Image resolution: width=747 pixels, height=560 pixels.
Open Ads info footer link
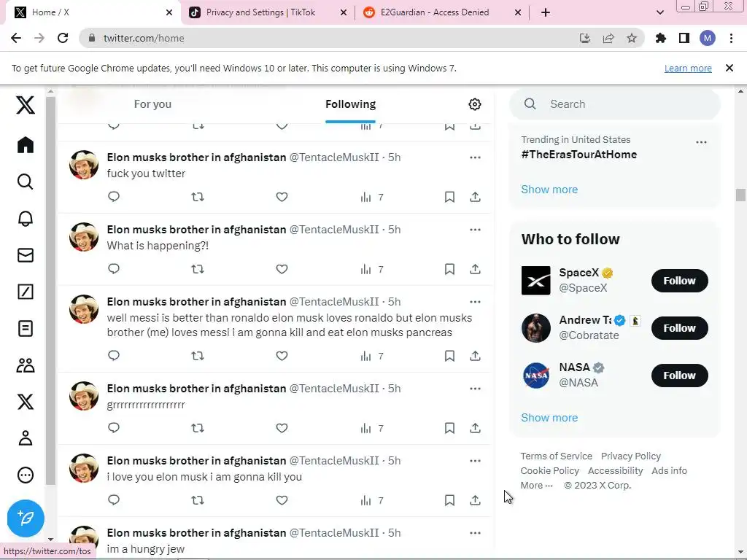(669, 470)
